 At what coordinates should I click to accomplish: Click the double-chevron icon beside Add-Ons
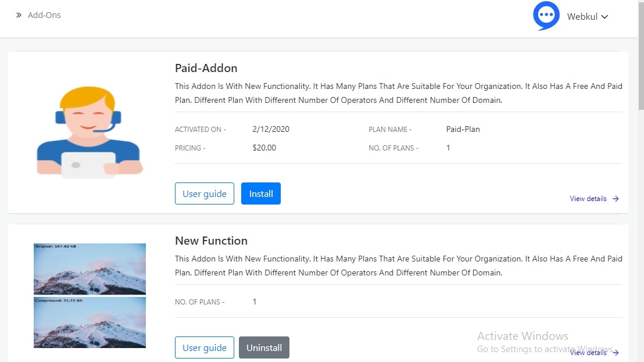19,15
